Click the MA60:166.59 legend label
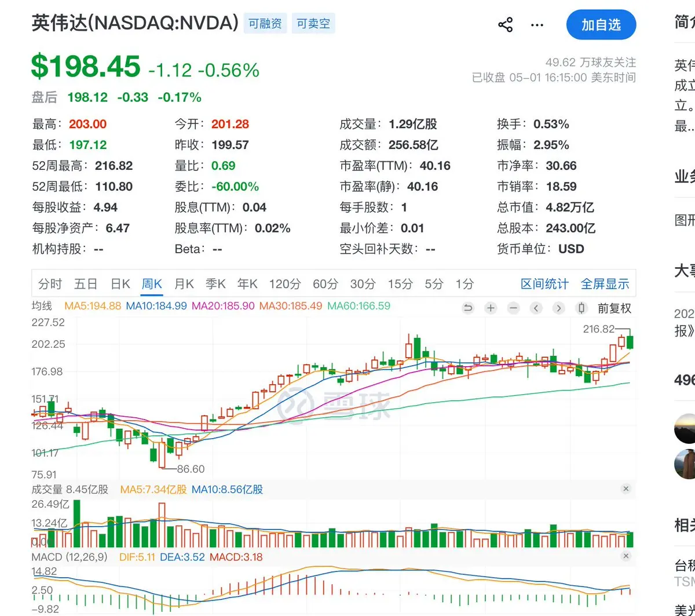 click(x=359, y=306)
